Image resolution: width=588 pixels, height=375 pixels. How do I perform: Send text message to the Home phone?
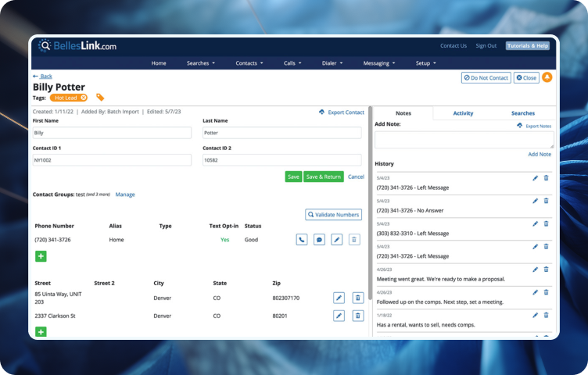pyautogui.click(x=319, y=240)
